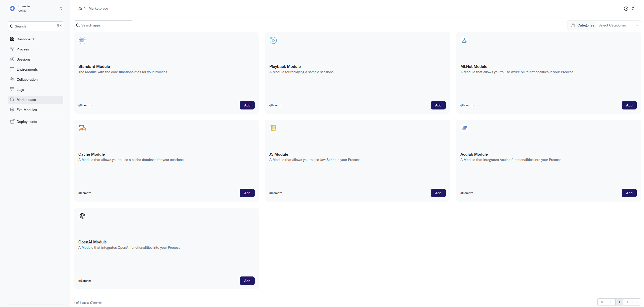Image resolution: width=644 pixels, height=307 pixels.
Task: Jump to last page of results
Action: pos(636,302)
